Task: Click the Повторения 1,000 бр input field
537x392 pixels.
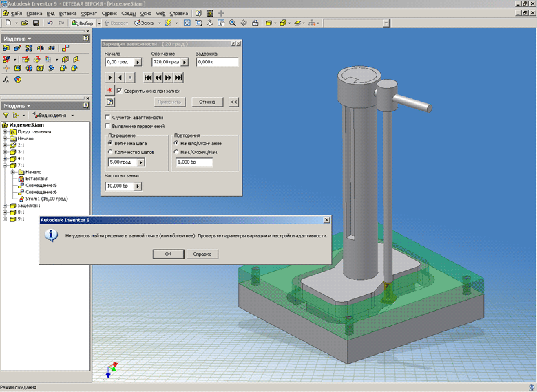Action: (x=194, y=162)
